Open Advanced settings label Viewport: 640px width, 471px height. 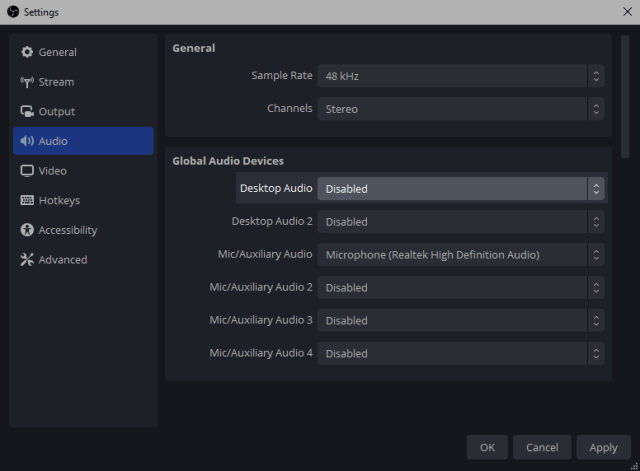click(x=63, y=260)
